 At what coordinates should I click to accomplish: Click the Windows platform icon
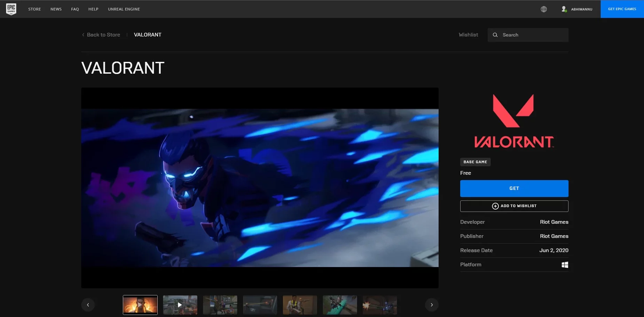(565, 265)
